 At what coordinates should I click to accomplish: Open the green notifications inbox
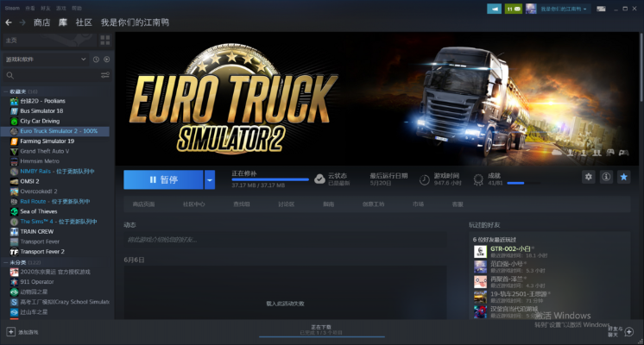[x=513, y=9]
